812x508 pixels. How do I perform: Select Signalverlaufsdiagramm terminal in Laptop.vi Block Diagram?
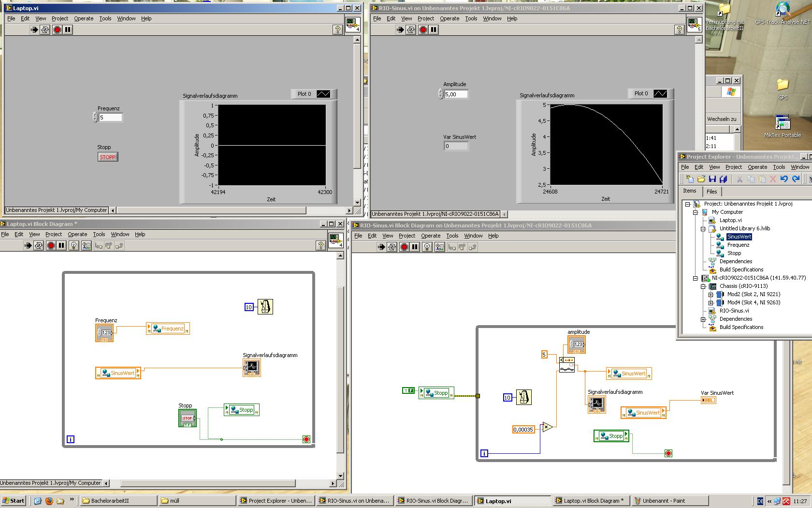click(252, 368)
